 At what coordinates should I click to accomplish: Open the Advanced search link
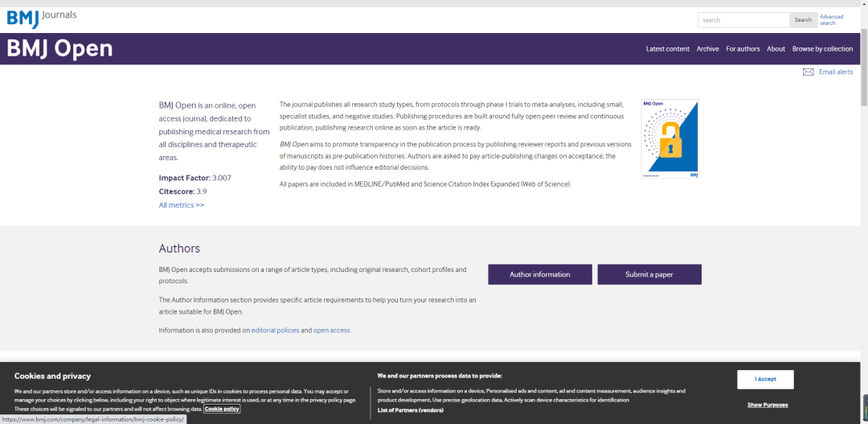[x=832, y=20]
